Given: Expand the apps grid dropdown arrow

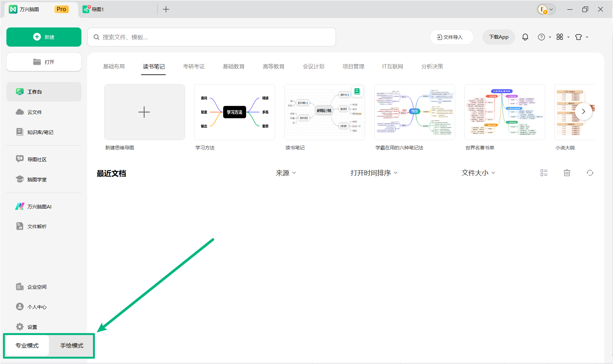Looking at the screenshot, I should tap(568, 37).
